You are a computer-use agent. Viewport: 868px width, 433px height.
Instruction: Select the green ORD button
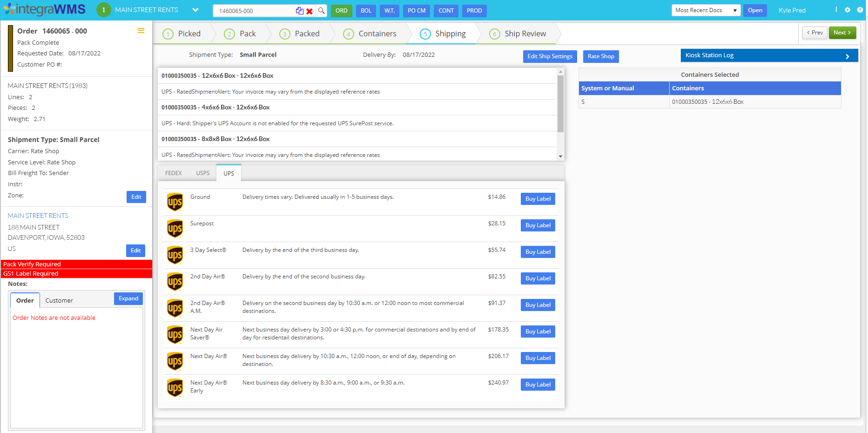341,11
